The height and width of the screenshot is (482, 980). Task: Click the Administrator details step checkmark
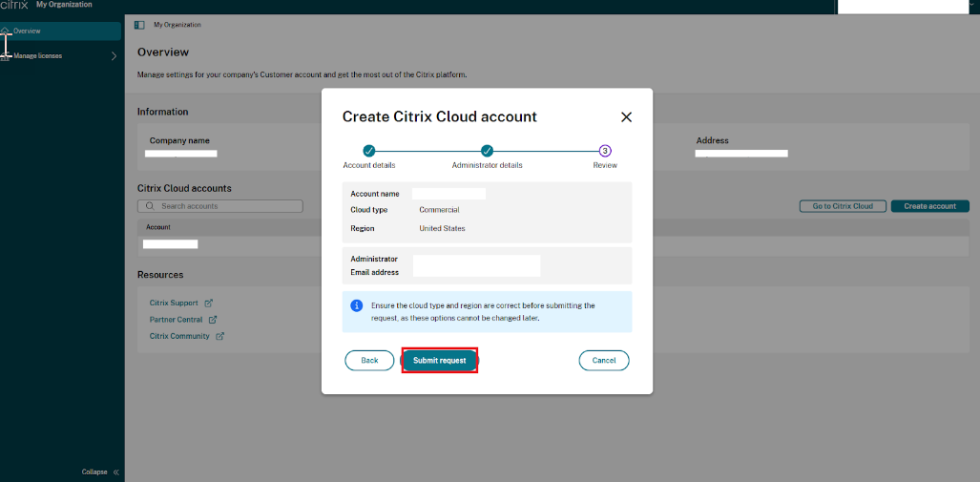(487, 151)
